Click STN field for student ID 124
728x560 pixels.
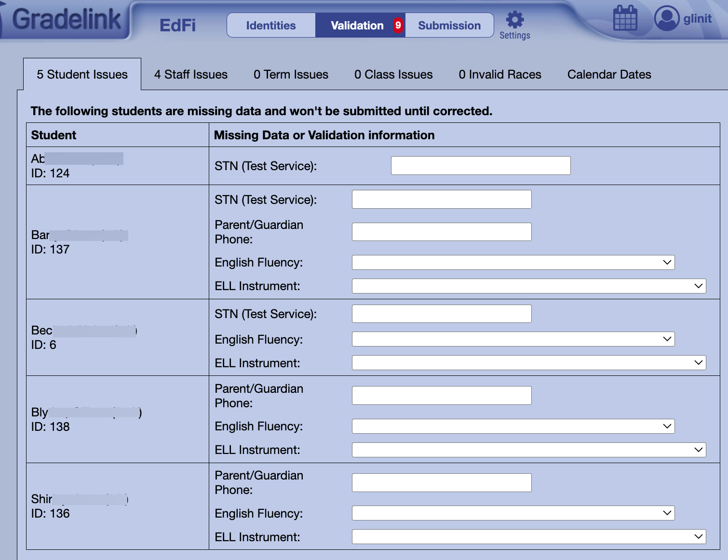481,165
